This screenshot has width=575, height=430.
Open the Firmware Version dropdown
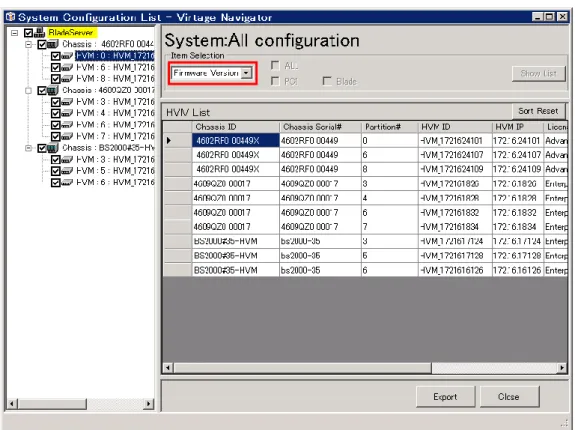[247, 73]
